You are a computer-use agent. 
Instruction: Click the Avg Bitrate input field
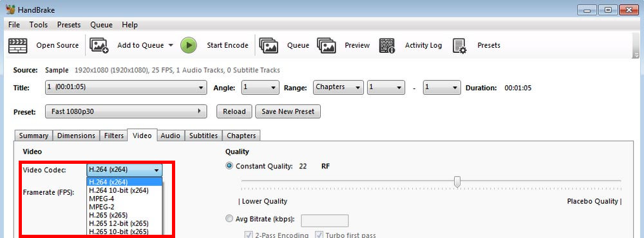[325, 221]
